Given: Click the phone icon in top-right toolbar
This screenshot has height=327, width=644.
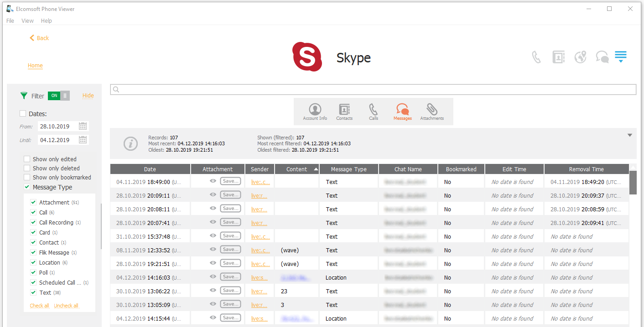Looking at the screenshot, I should coord(536,57).
